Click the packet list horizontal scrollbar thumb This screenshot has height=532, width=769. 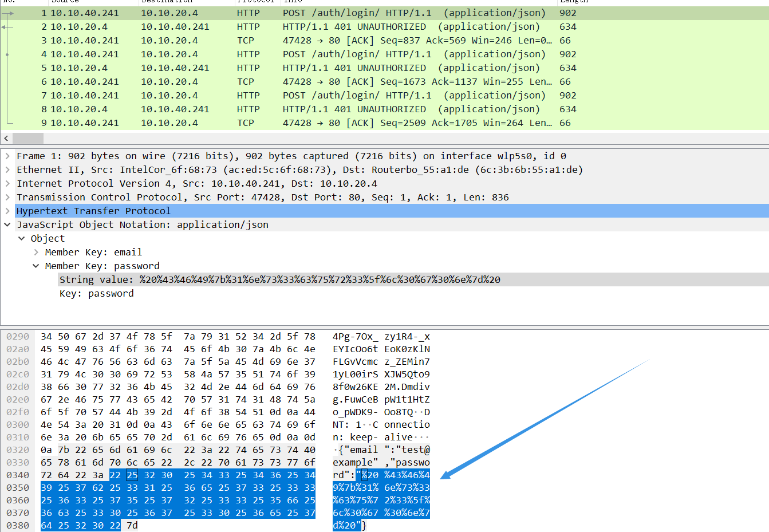click(x=28, y=138)
